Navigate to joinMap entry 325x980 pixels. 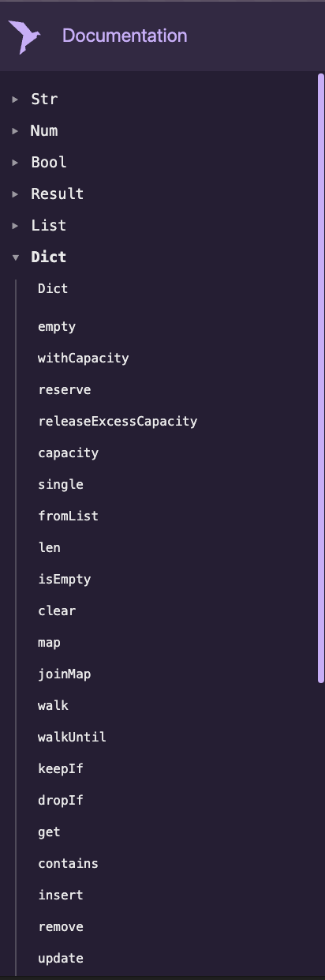[x=65, y=674]
